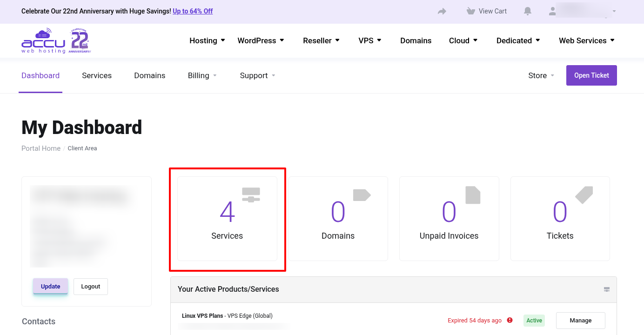Screen dimensions: 644x335
Task: Click the Logout button
Action: click(x=91, y=287)
